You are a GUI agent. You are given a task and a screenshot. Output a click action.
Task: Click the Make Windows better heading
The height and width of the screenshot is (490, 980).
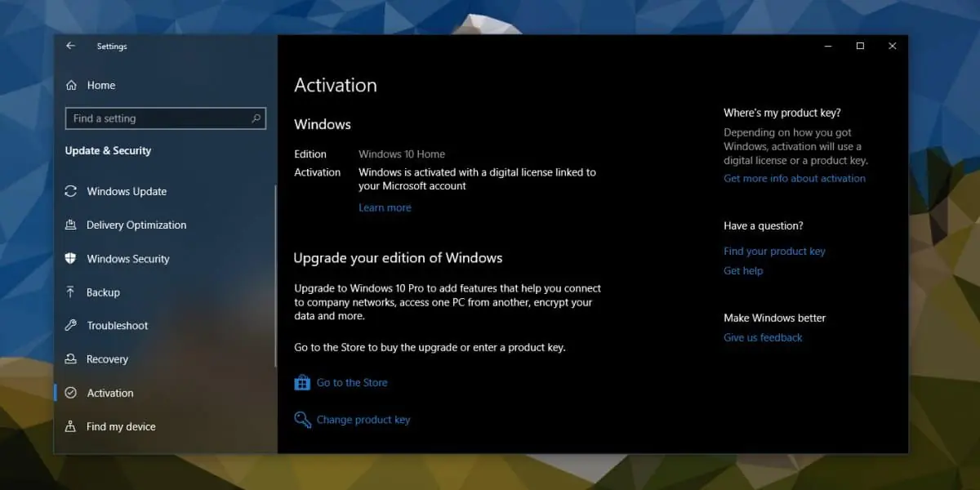774,318
